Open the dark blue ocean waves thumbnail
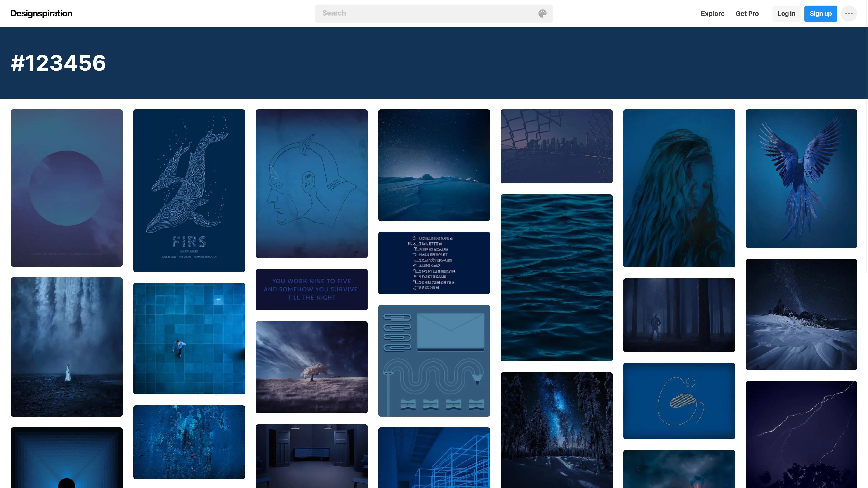Image resolution: width=868 pixels, height=488 pixels. coord(556,278)
